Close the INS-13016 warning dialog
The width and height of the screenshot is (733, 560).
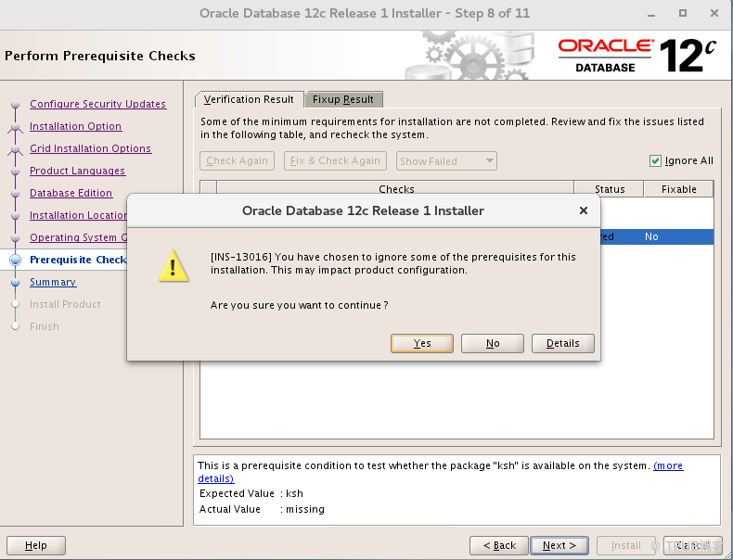pos(583,210)
